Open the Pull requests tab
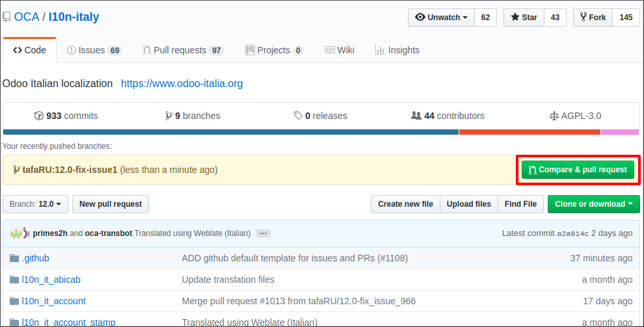This screenshot has width=644, height=327. (x=183, y=50)
